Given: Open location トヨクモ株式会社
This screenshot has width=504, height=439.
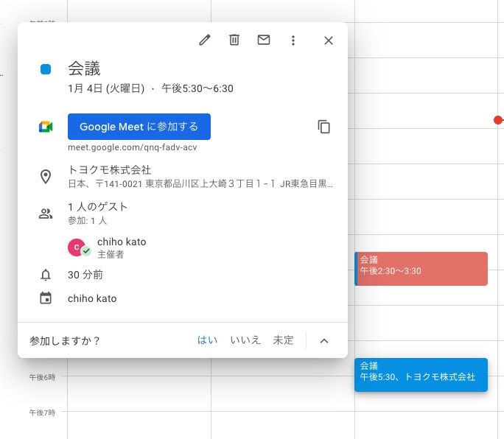Looking at the screenshot, I should 109,169.
